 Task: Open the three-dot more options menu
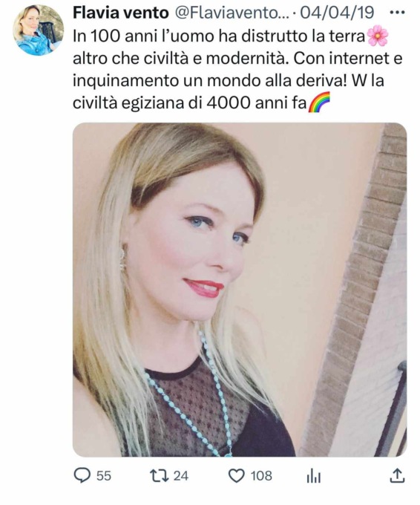397,13
